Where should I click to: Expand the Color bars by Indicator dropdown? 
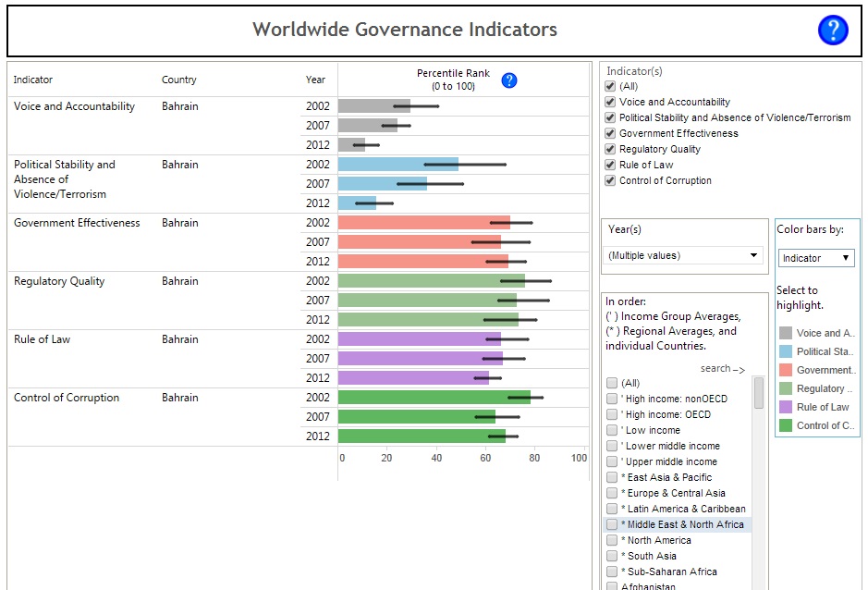point(816,258)
